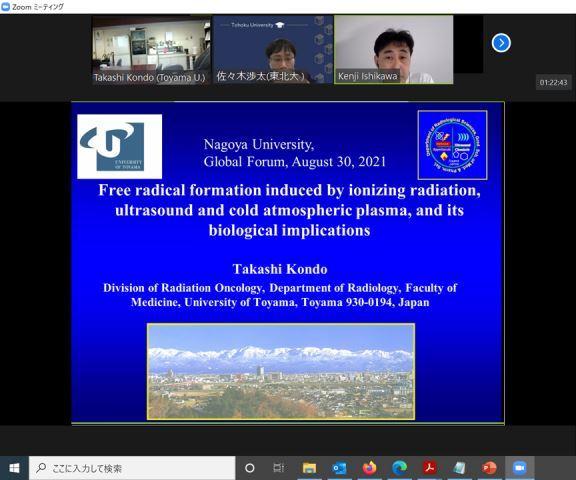Launch Microsoft Edge from the taskbar
The image size is (576, 480).
pyautogui.click(x=399, y=468)
